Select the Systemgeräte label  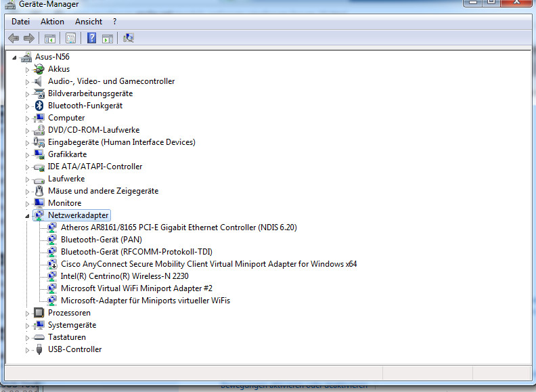click(x=72, y=325)
